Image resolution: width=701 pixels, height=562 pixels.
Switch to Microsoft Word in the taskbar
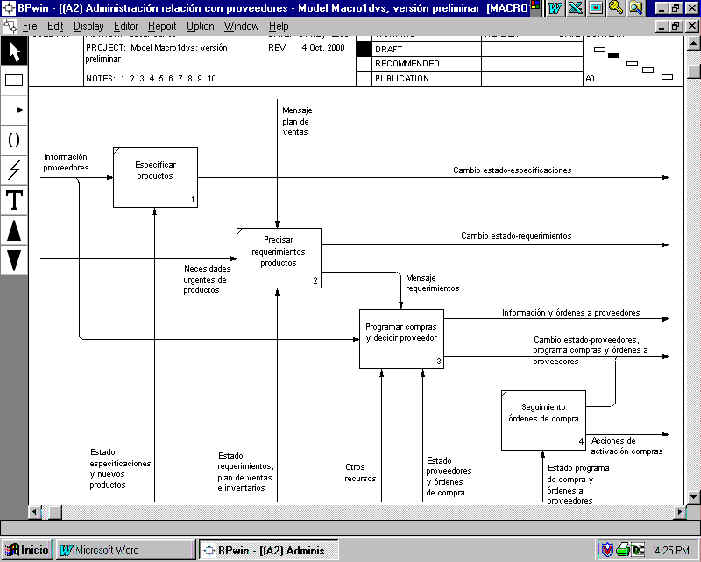(x=126, y=549)
